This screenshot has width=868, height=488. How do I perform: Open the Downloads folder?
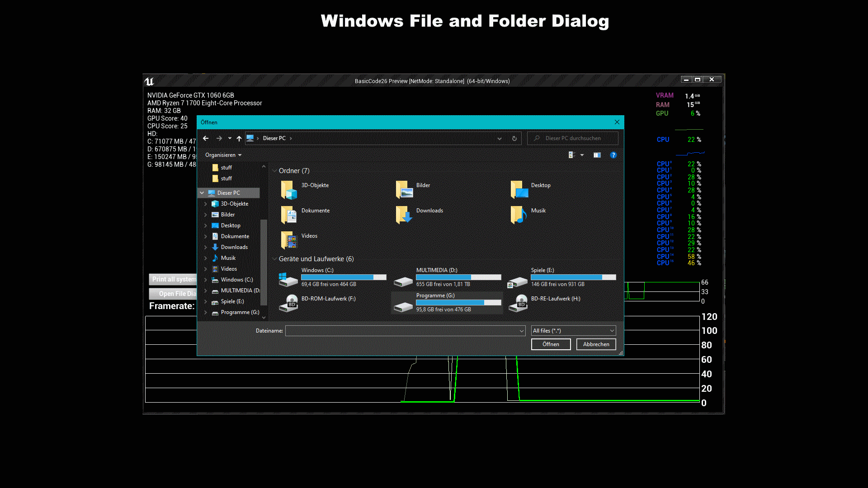[429, 210]
